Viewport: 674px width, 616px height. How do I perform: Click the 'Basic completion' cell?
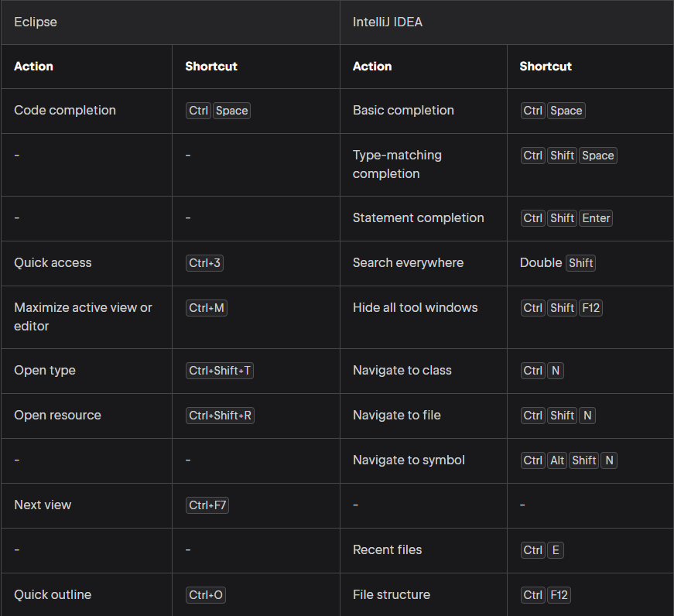pos(423,111)
